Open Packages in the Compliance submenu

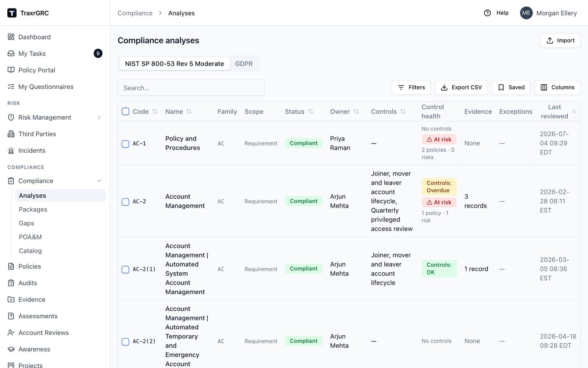point(61,209)
